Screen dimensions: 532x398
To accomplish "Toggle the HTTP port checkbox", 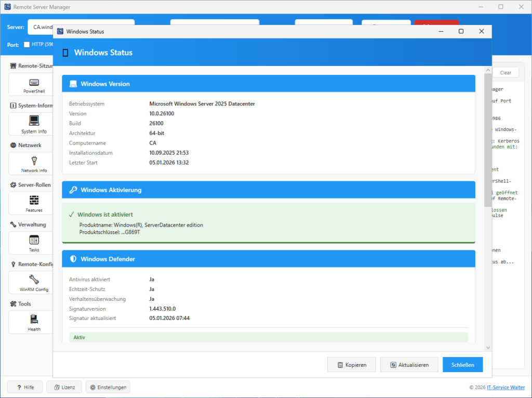I will pos(26,45).
